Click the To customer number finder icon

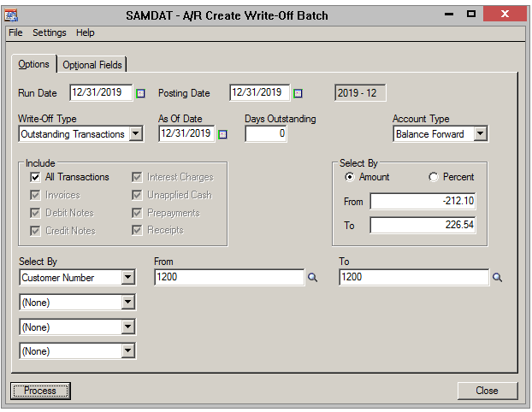pos(498,278)
